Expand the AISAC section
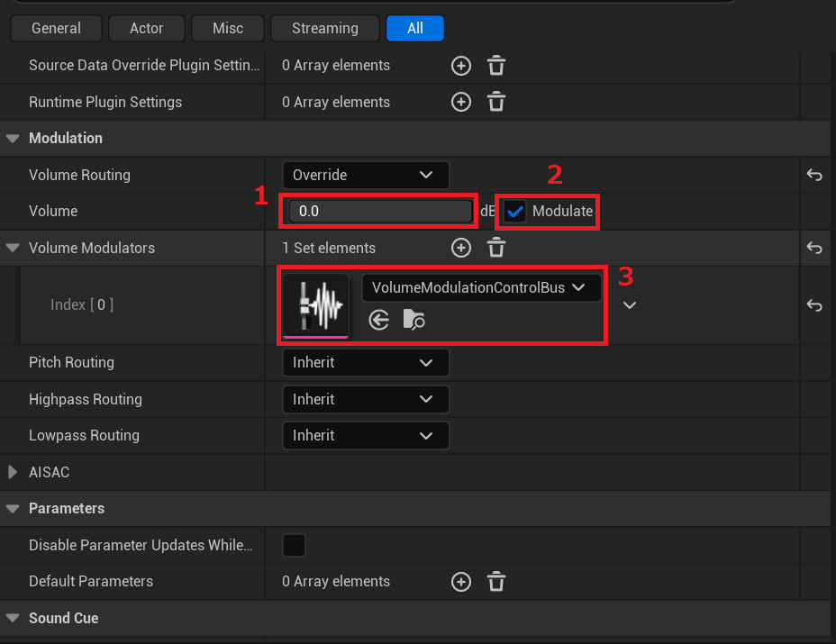 [13, 472]
